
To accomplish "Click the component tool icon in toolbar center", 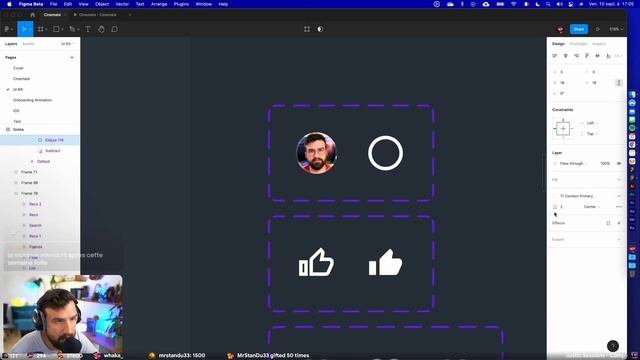I will click(x=307, y=29).
